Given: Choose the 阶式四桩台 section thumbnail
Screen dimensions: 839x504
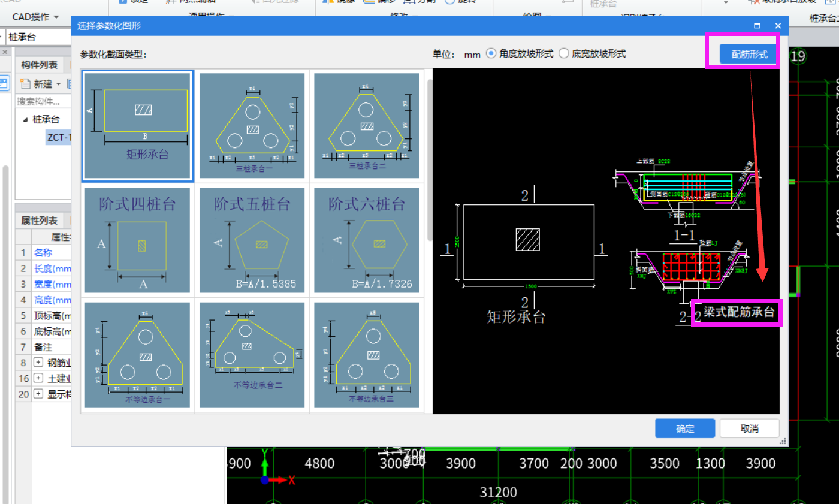Looking at the screenshot, I should click(x=137, y=240).
